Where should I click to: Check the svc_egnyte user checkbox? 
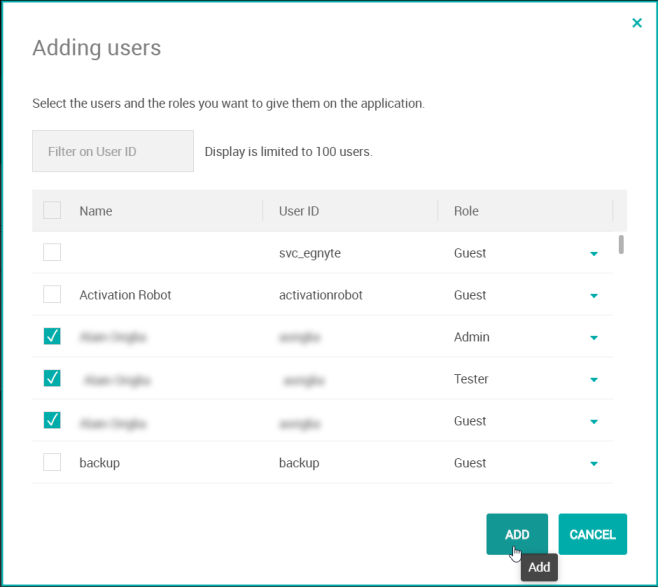coord(52,253)
